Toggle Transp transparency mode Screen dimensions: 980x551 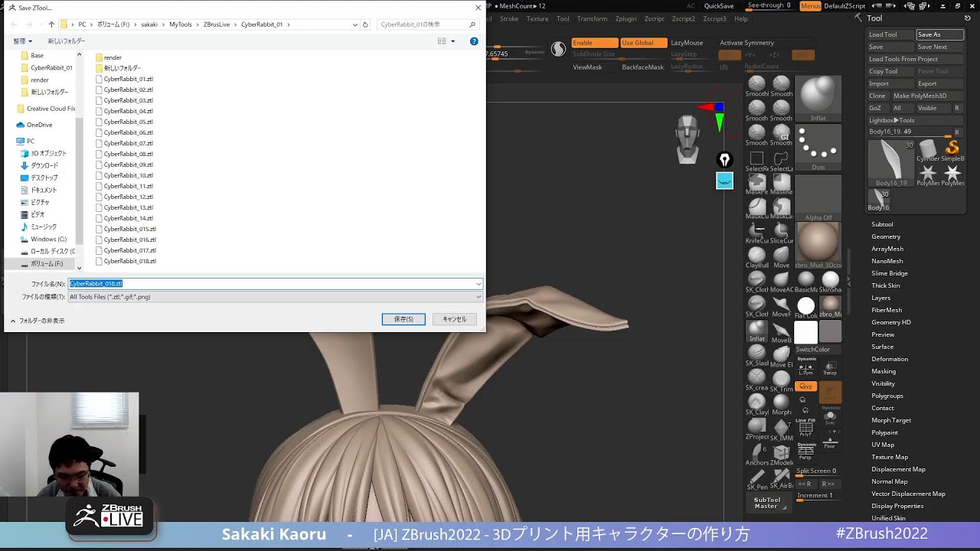[830, 367]
